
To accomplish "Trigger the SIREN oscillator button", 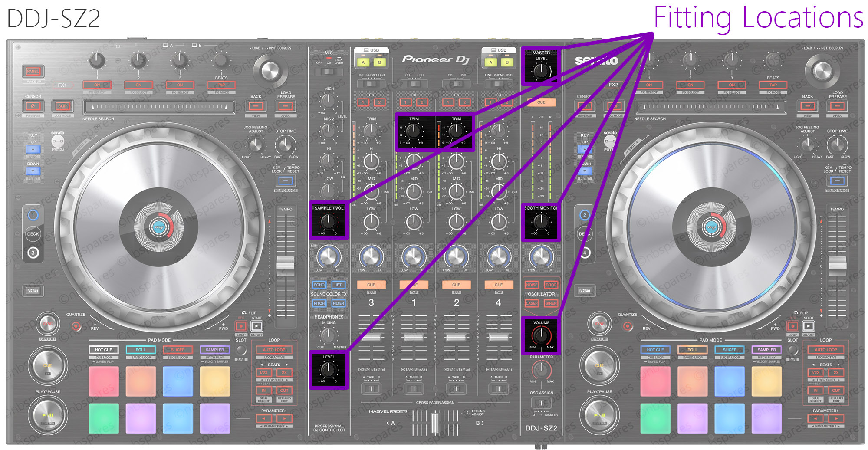I will point(551,303).
